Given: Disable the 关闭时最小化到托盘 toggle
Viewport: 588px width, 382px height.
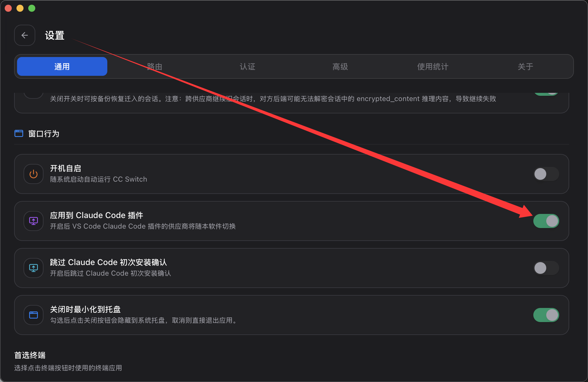Looking at the screenshot, I should [x=546, y=315].
